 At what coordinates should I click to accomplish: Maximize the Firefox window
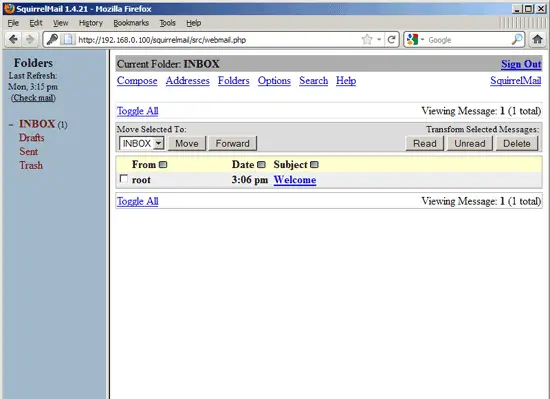point(528,9)
